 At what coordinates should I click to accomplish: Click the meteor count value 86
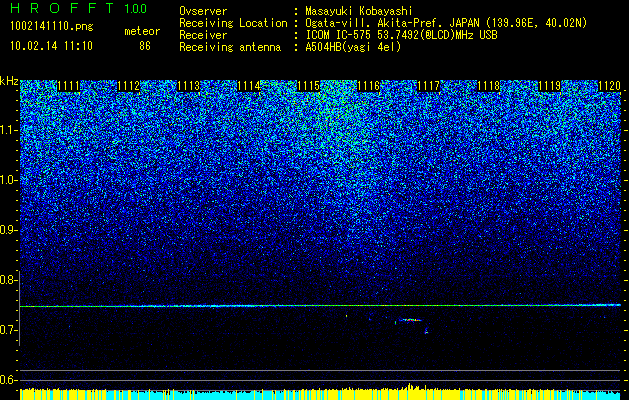coord(145,46)
